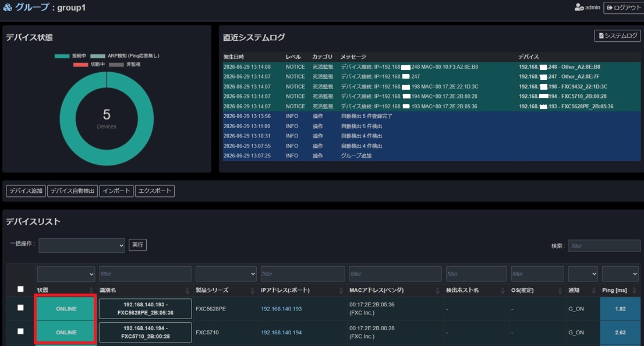
Task: Log out via ログアウト button
Action: [x=623, y=8]
